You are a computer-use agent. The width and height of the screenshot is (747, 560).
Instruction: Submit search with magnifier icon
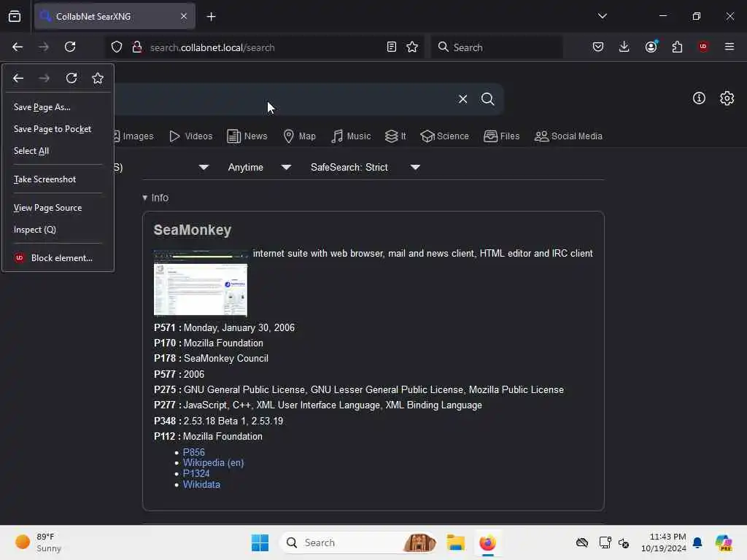coord(487,99)
